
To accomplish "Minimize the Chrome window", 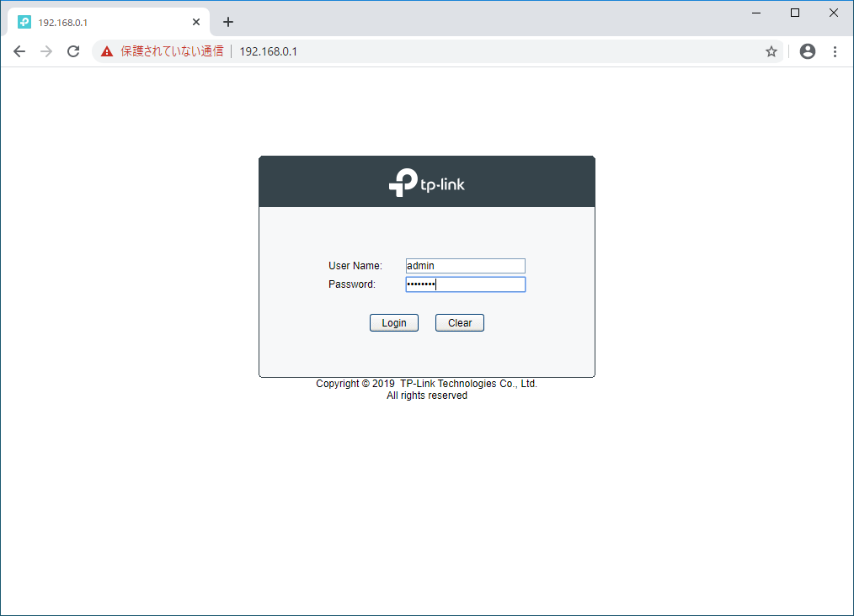I will point(756,13).
